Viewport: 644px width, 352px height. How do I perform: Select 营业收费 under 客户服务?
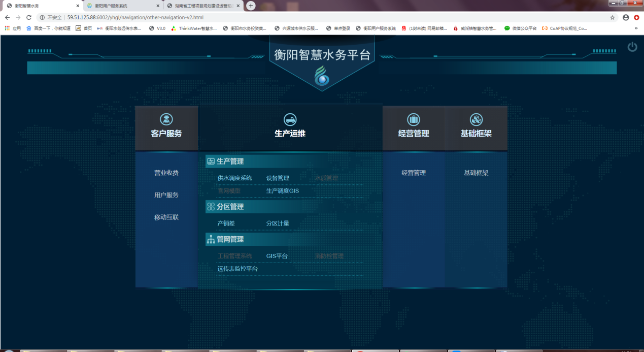[166, 173]
